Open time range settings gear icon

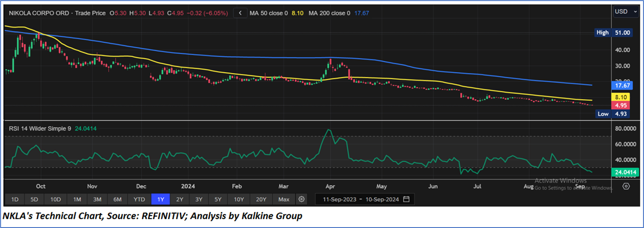click(x=302, y=199)
